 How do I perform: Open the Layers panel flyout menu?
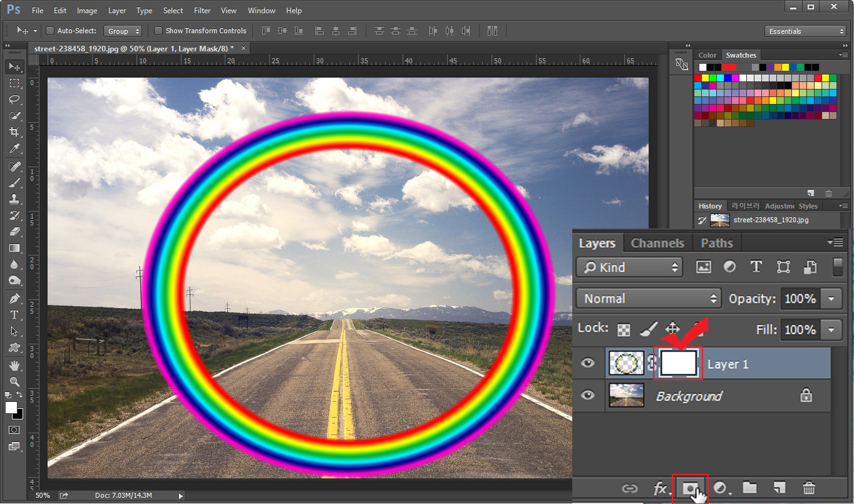835,242
